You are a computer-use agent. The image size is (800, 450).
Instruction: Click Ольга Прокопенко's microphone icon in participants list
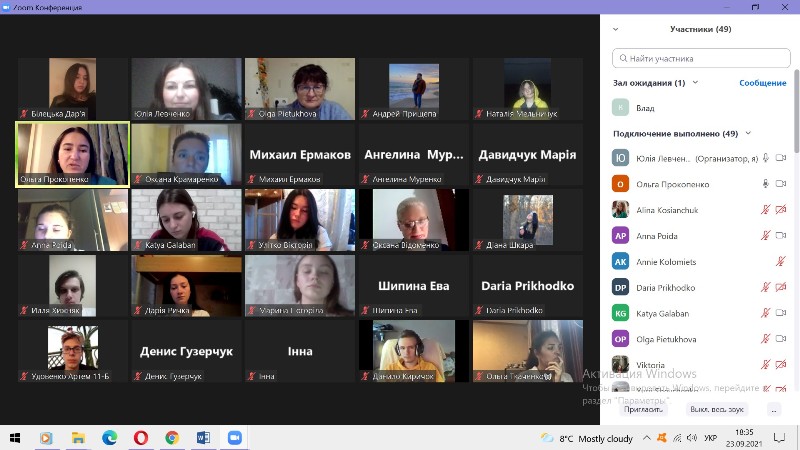[765, 184]
